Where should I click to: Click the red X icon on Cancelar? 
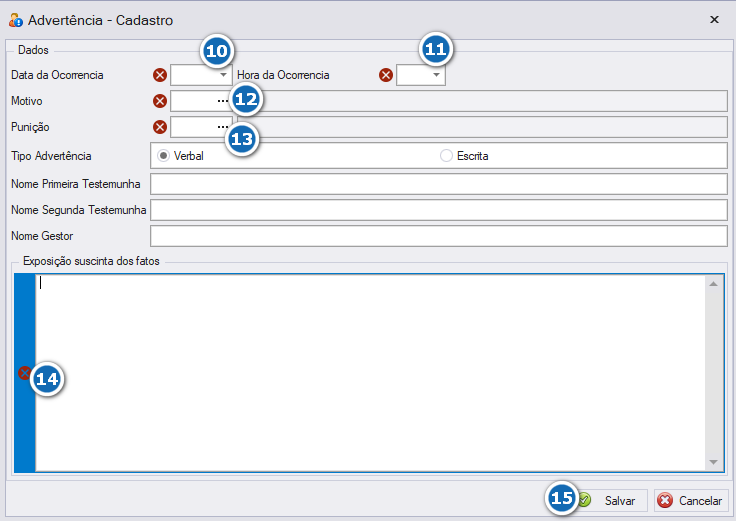(665, 500)
